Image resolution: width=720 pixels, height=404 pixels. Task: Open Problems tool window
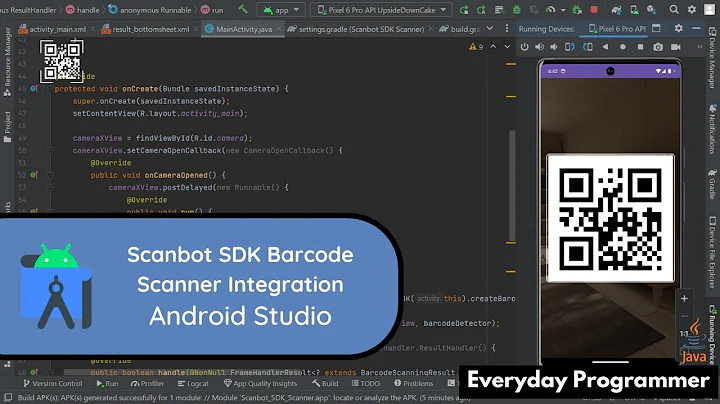(414, 383)
